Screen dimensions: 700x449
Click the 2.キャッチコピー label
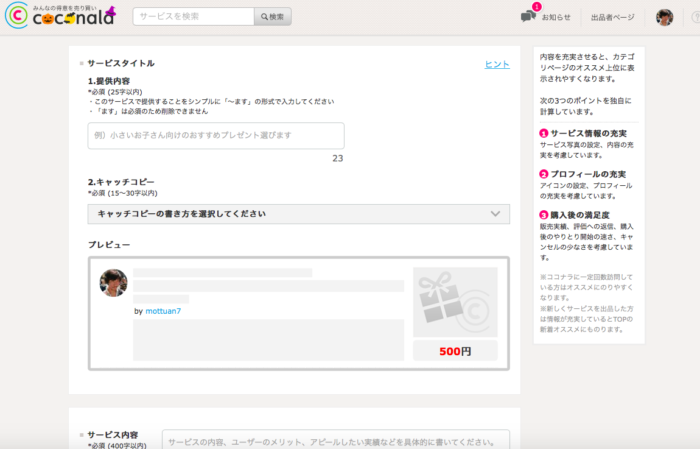(x=121, y=182)
